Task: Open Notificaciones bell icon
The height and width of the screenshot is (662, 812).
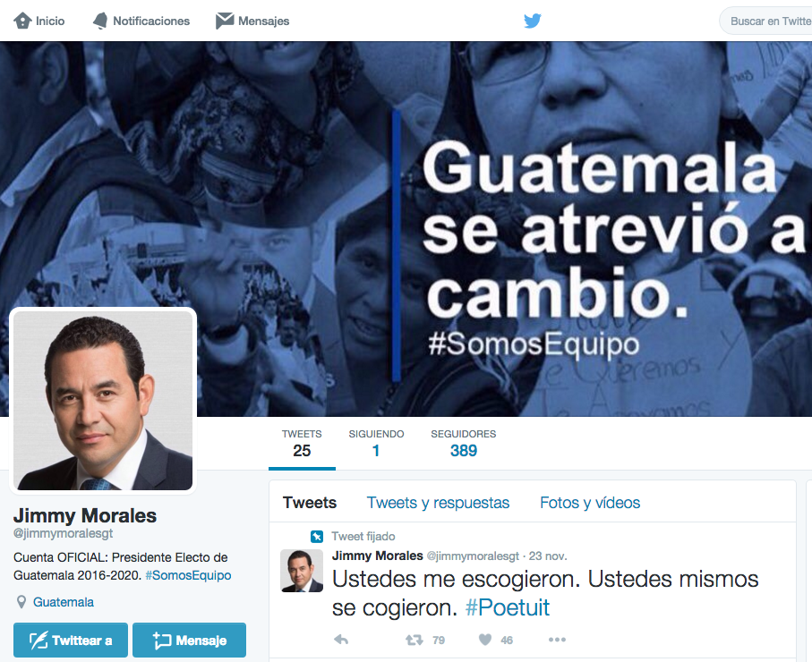Action: point(100,21)
